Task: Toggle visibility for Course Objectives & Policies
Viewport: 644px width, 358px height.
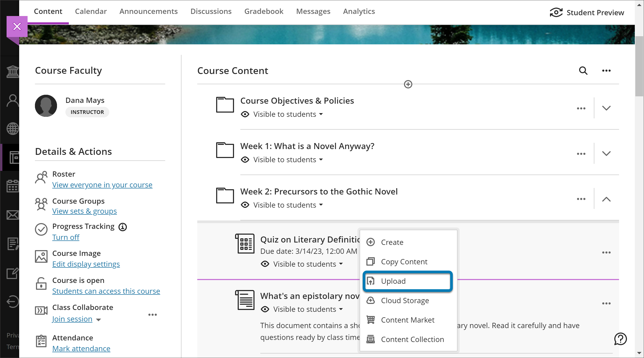Action: click(x=285, y=114)
